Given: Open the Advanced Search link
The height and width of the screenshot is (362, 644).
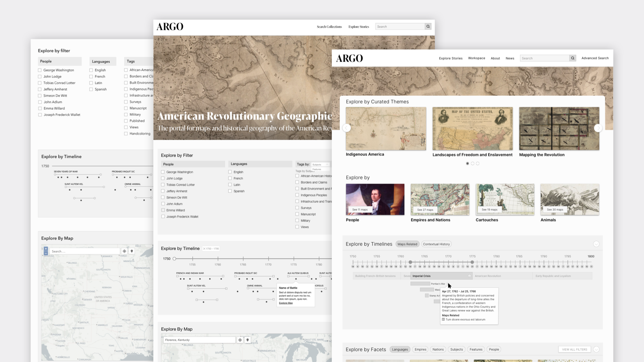Looking at the screenshot, I should [595, 58].
